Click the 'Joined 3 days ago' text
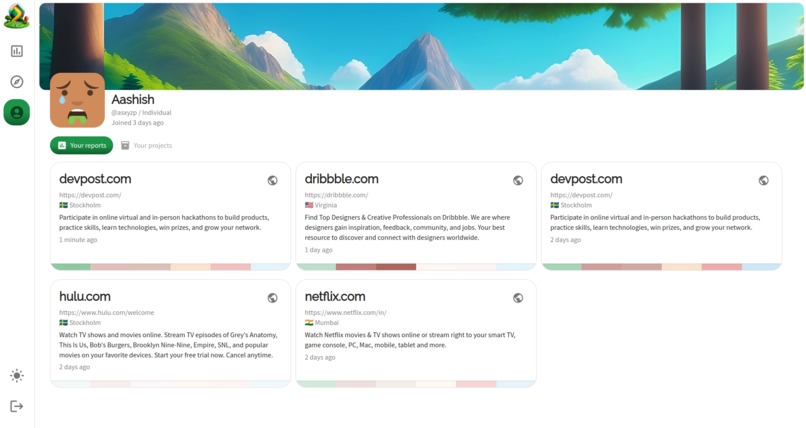Screen dimensions: 806x428 pyautogui.click(x=138, y=123)
